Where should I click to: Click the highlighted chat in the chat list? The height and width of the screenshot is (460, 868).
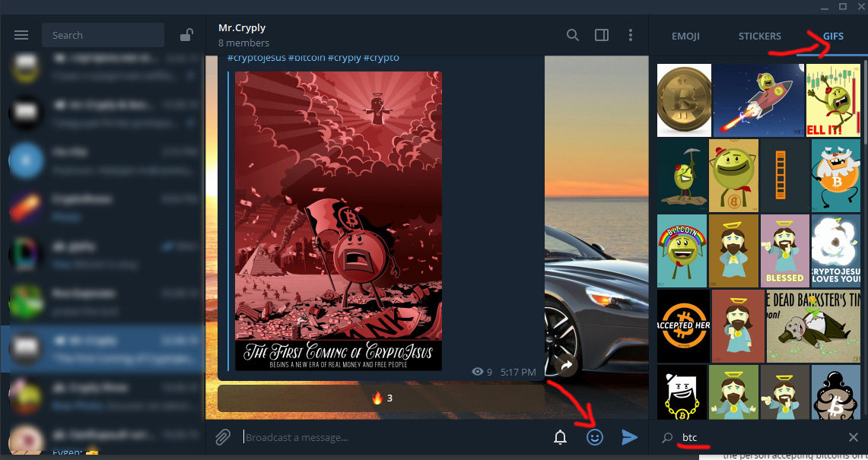[103, 349]
